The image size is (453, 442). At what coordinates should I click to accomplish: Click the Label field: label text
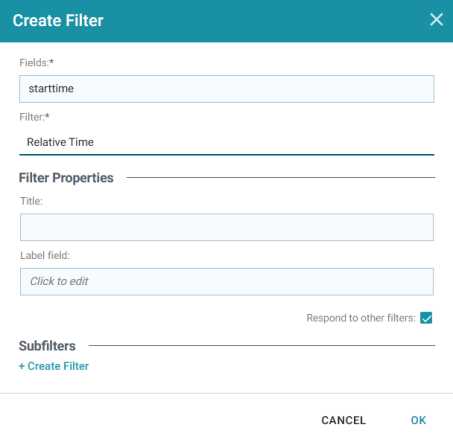click(45, 255)
